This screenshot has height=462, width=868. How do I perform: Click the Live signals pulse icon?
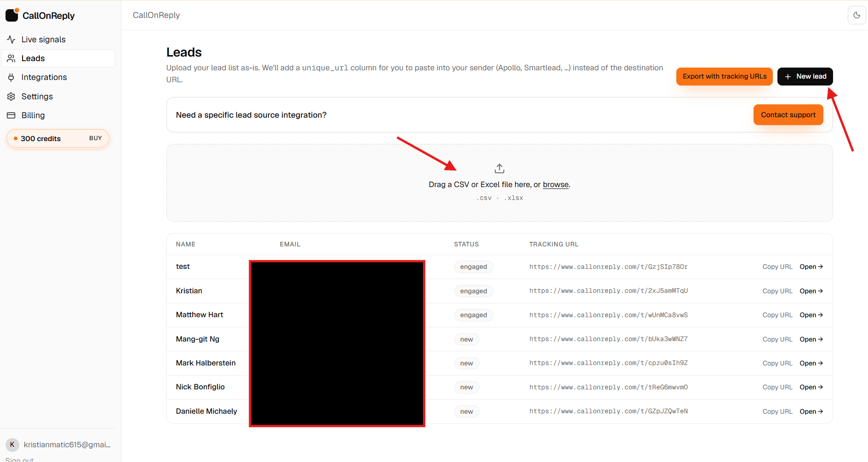[11, 40]
